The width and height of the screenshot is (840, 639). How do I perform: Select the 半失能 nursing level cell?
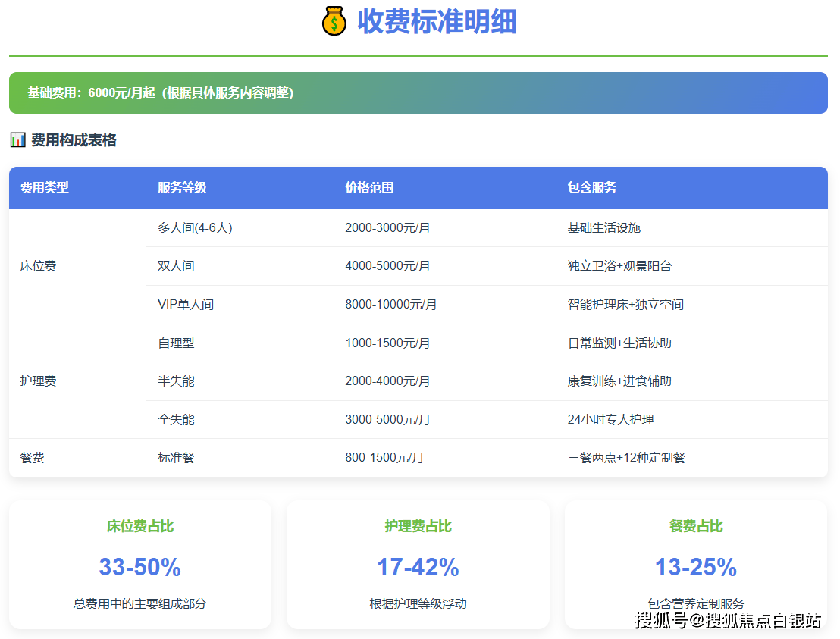pyautogui.click(x=176, y=381)
